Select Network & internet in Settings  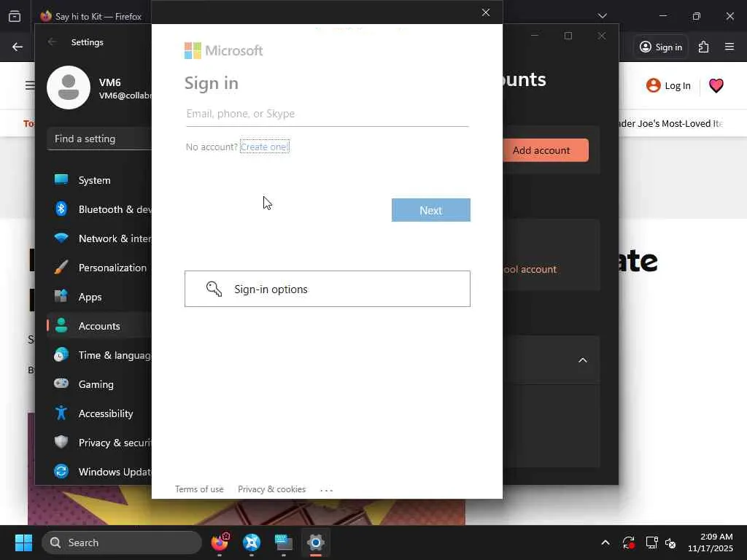[x=99, y=238]
